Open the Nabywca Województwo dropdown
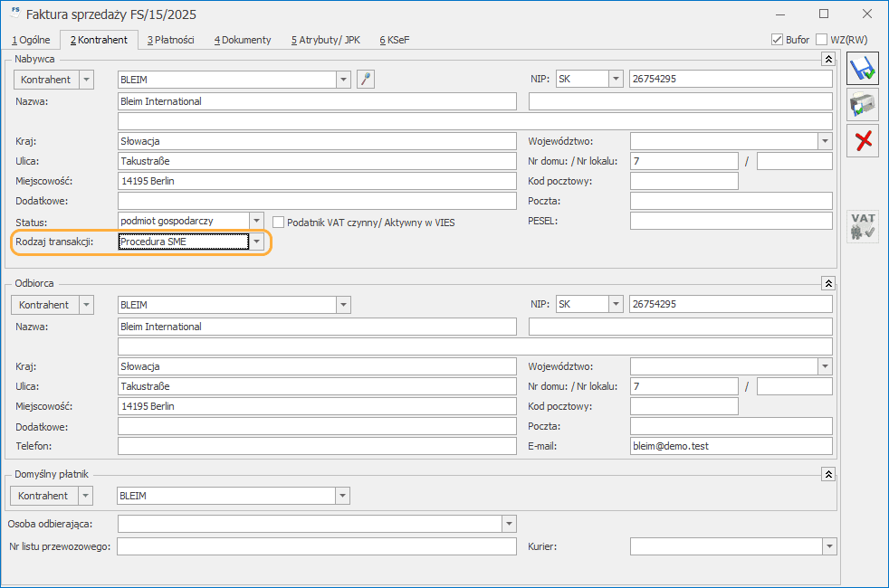Screen dimensions: 889x588 tap(826, 141)
